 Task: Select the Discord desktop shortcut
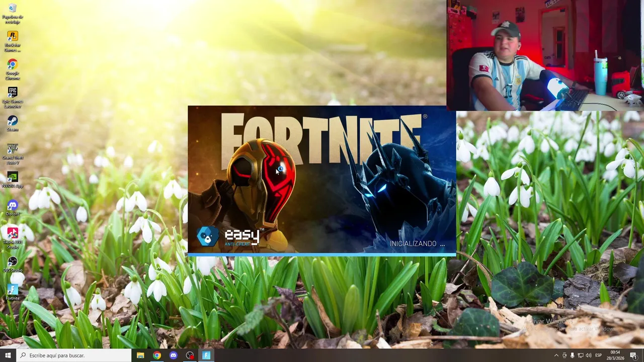tap(13, 208)
